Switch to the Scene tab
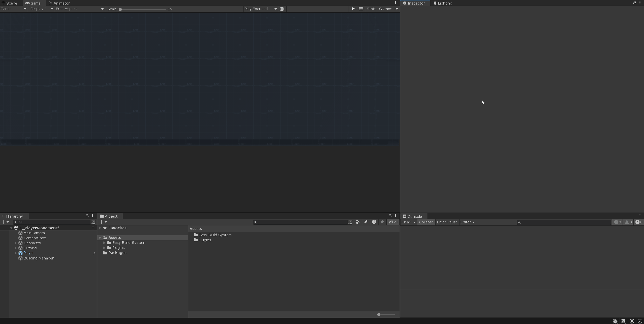 click(x=10, y=3)
